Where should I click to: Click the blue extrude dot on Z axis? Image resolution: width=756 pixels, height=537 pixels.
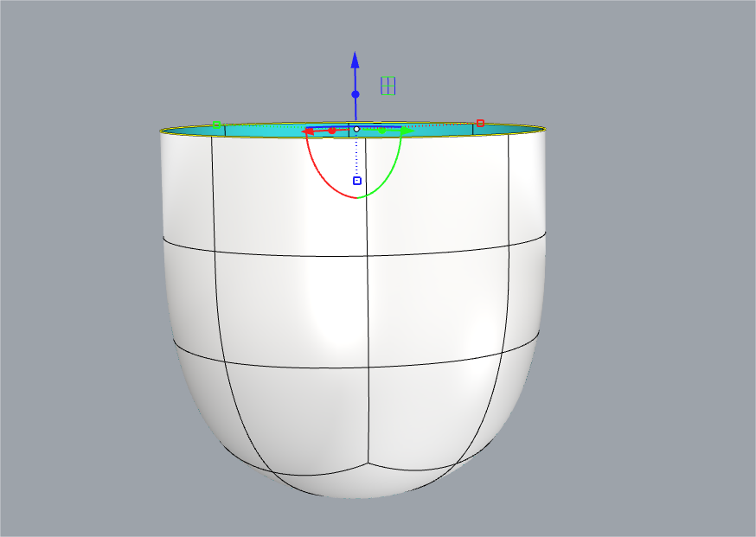[x=356, y=94]
